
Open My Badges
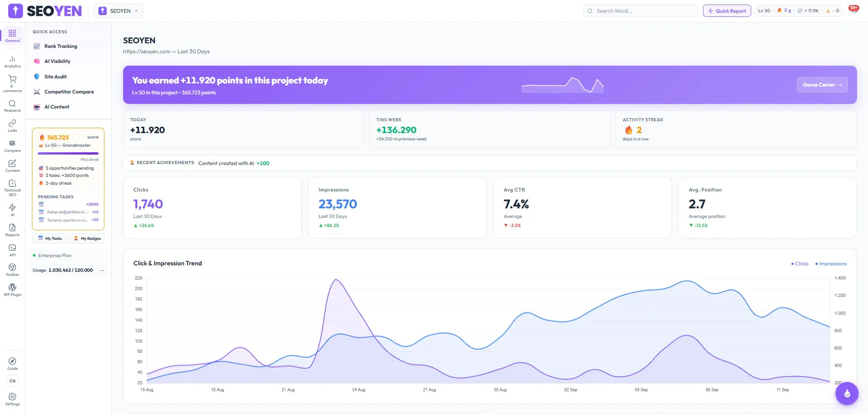tap(87, 238)
